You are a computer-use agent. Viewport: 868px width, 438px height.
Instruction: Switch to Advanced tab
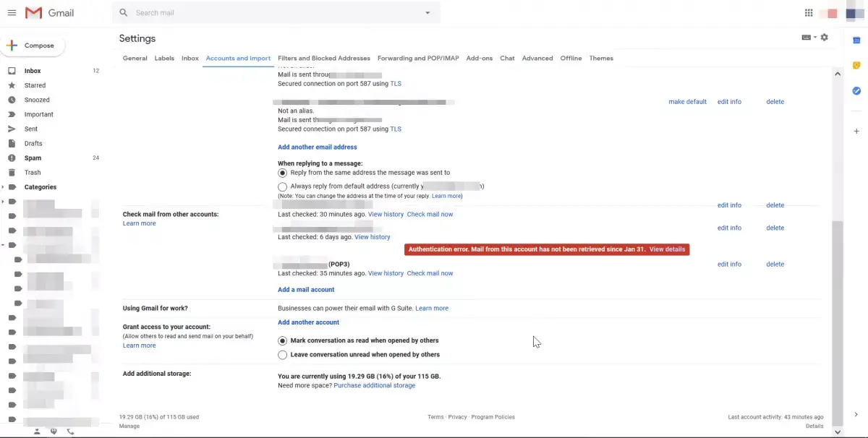point(537,59)
